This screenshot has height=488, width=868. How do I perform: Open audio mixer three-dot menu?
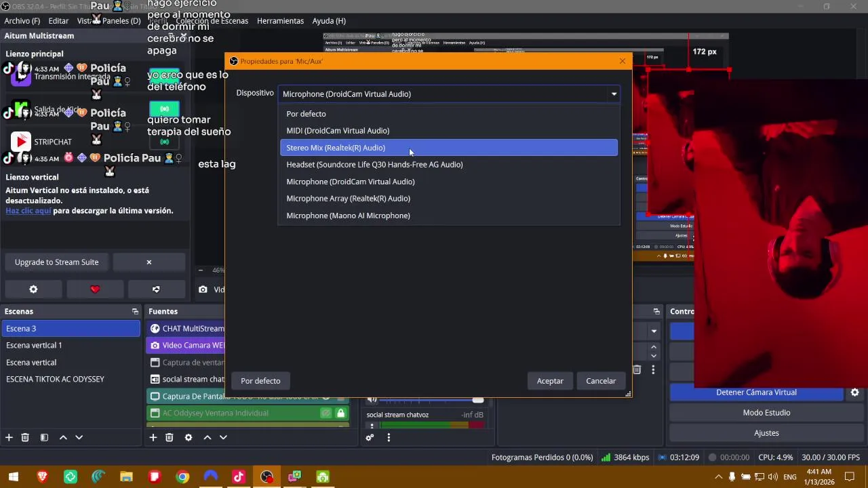(x=389, y=438)
